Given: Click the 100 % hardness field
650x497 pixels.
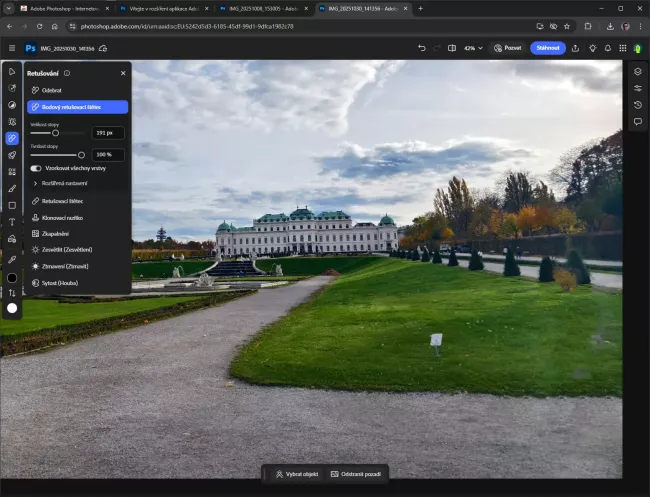Looking at the screenshot, I should pos(108,155).
